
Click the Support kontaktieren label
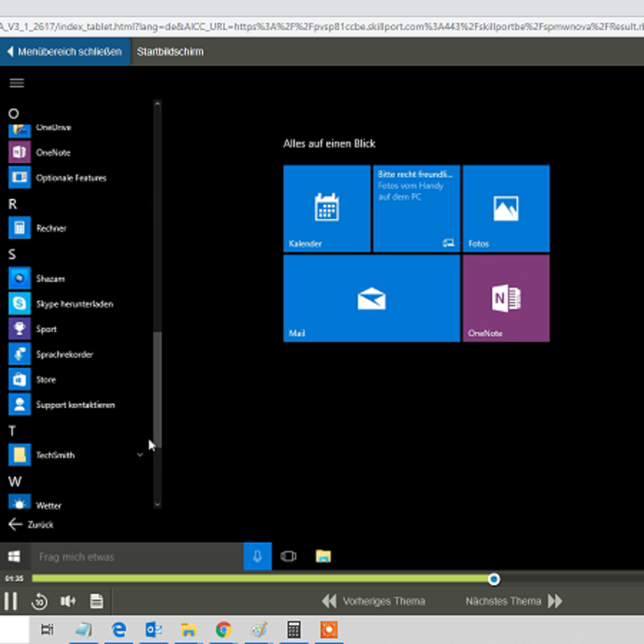coord(76,405)
